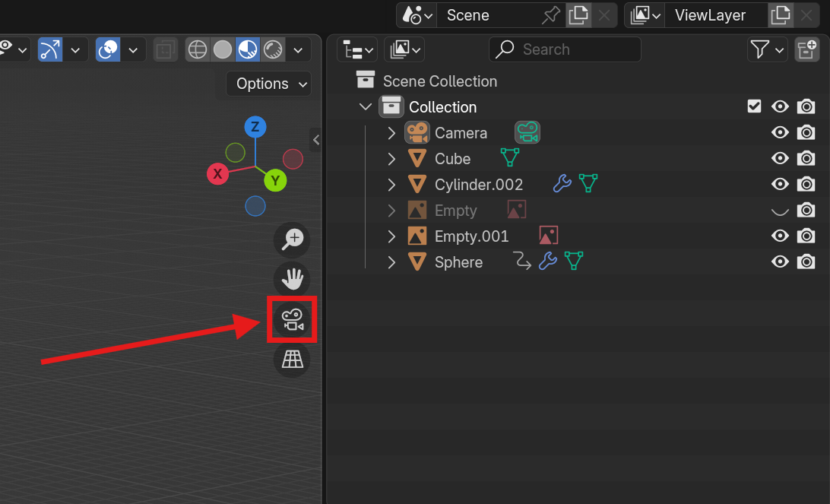Viewport: 830px width, 504px height.
Task: Collapse the Collection tree
Action: click(366, 107)
